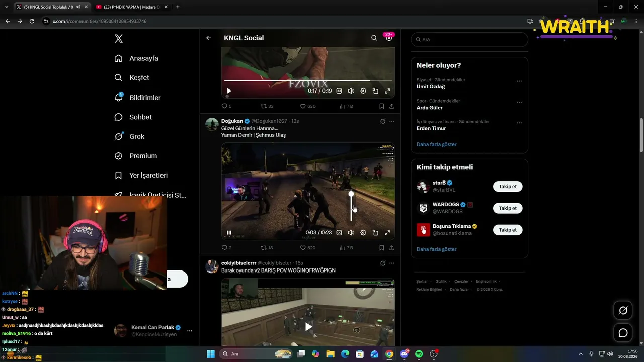Viewport: 644px width, 362px height.
Task: Show more trends under Neler oluyor
Action: pyautogui.click(x=436, y=144)
